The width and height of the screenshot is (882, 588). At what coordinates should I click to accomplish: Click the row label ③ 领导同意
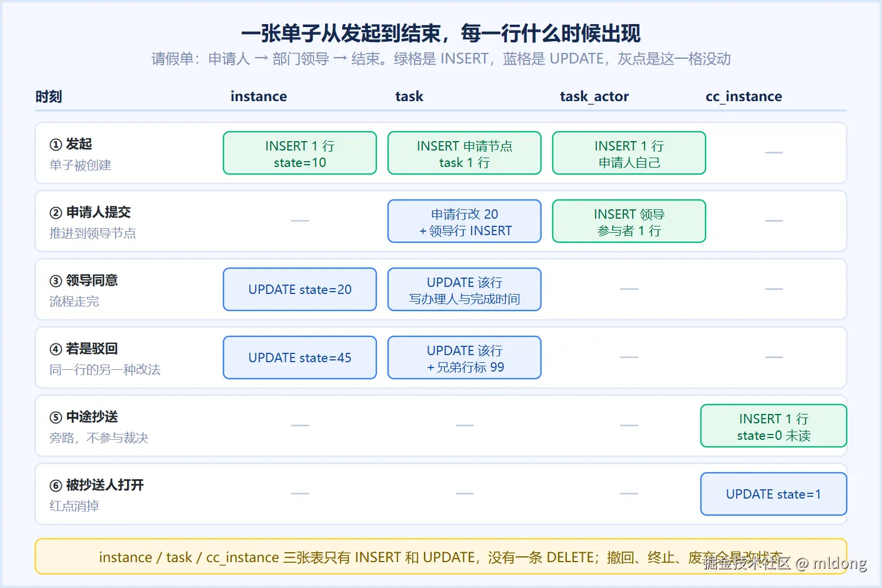(x=84, y=280)
